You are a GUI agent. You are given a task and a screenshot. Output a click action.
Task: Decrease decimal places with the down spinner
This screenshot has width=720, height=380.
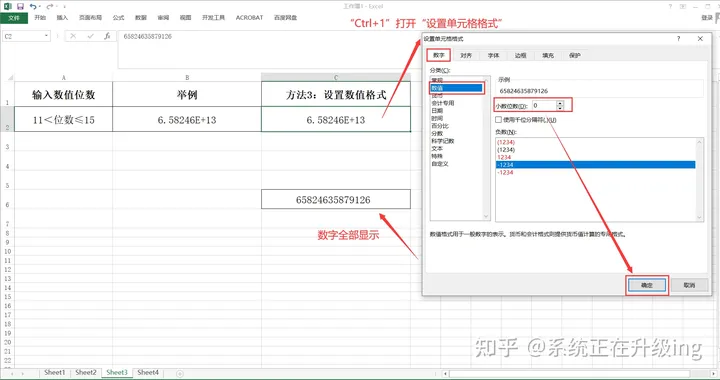tap(560, 108)
